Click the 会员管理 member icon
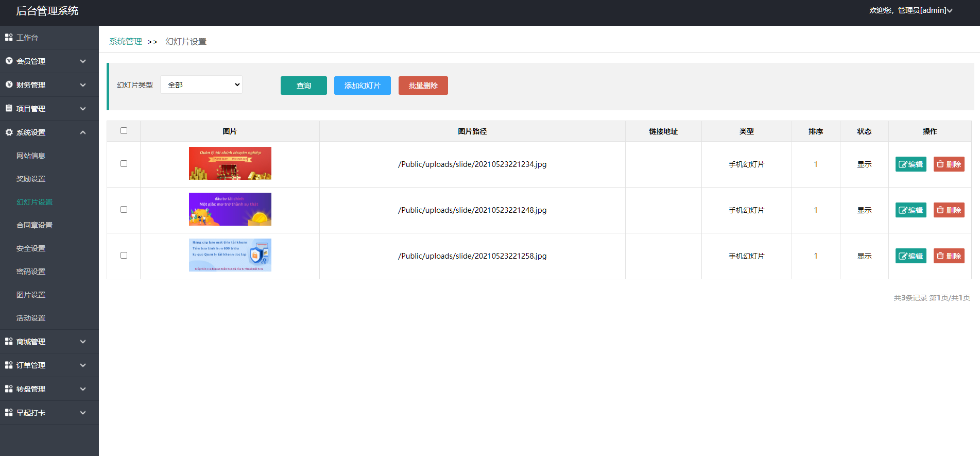 (x=9, y=61)
